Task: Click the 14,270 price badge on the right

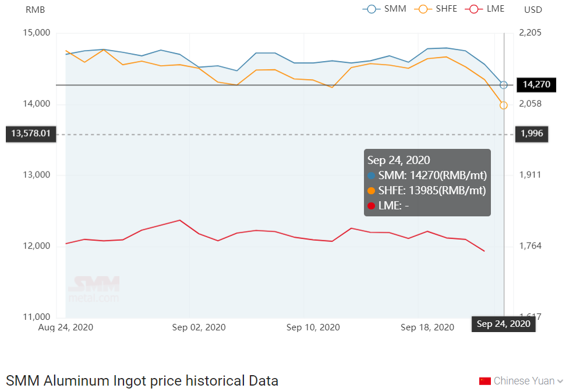Action: click(535, 84)
